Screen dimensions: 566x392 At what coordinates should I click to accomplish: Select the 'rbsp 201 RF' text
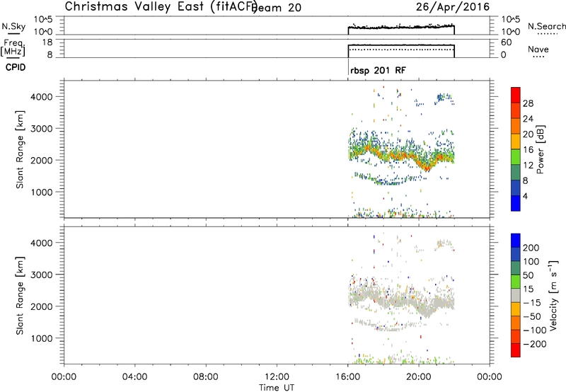(378, 70)
